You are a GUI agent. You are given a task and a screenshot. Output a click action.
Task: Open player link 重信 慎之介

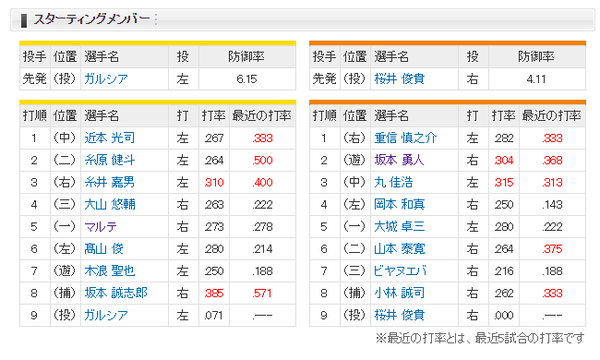point(406,138)
